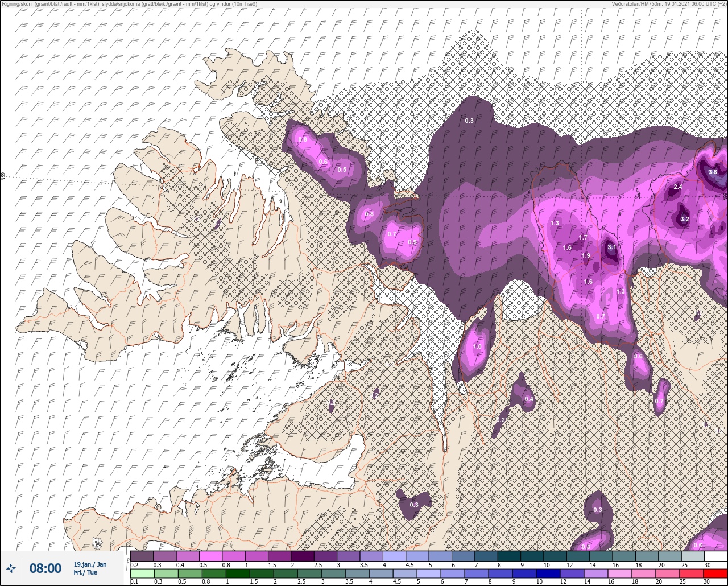
Task: Click upper legend dark teal swatch at 8
Action: click(508, 556)
